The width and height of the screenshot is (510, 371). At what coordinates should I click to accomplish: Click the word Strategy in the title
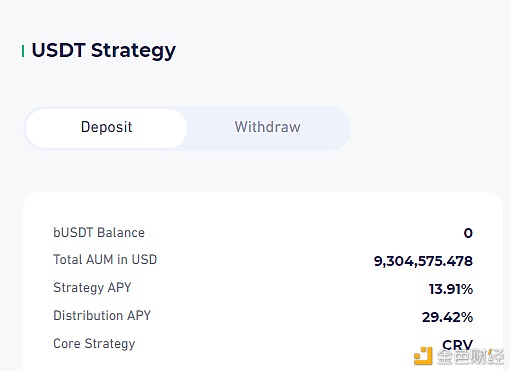click(133, 51)
